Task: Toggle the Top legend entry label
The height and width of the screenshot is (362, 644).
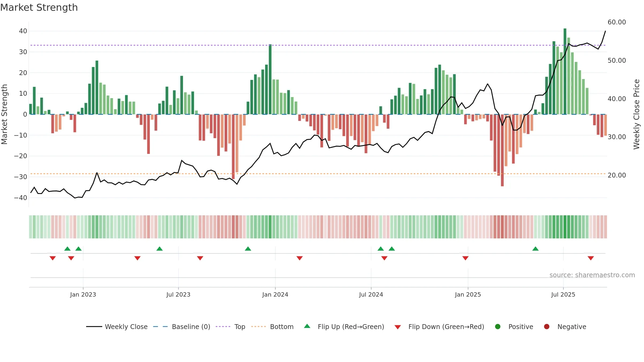Action: pos(240,327)
